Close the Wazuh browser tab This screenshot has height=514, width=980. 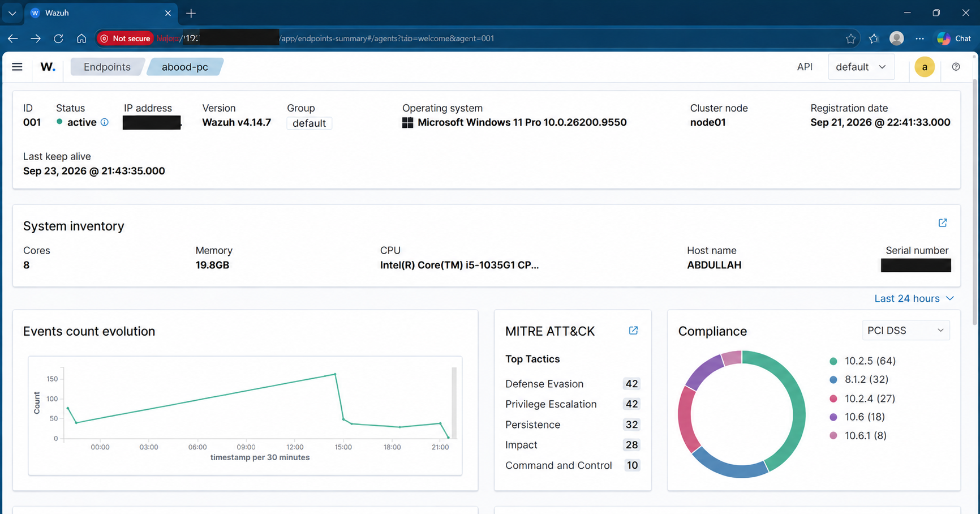(x=167, y=13)
